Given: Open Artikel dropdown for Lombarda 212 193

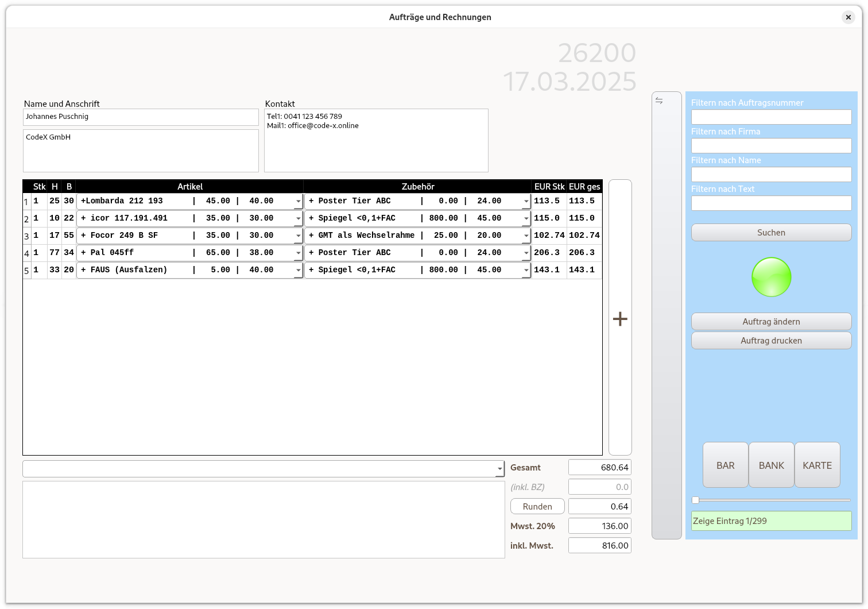Looking at the screenshot, I should (x=298, y=201).
